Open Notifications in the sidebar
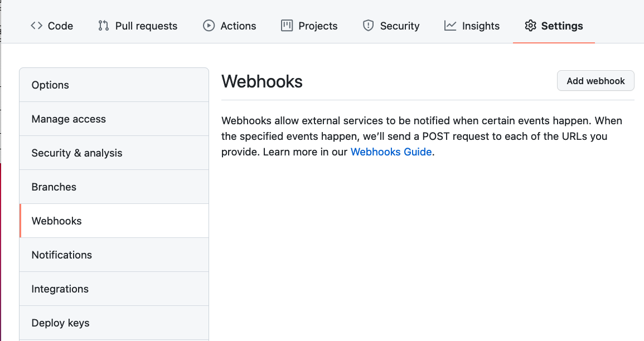The width and height of the screenshot is (644, 341). pyautogui.click(x=114, y=255)
